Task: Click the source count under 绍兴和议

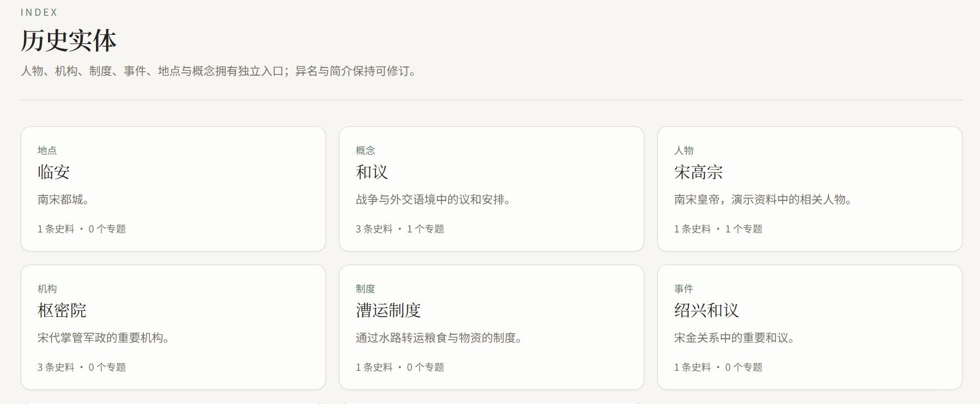Action: 693,368
